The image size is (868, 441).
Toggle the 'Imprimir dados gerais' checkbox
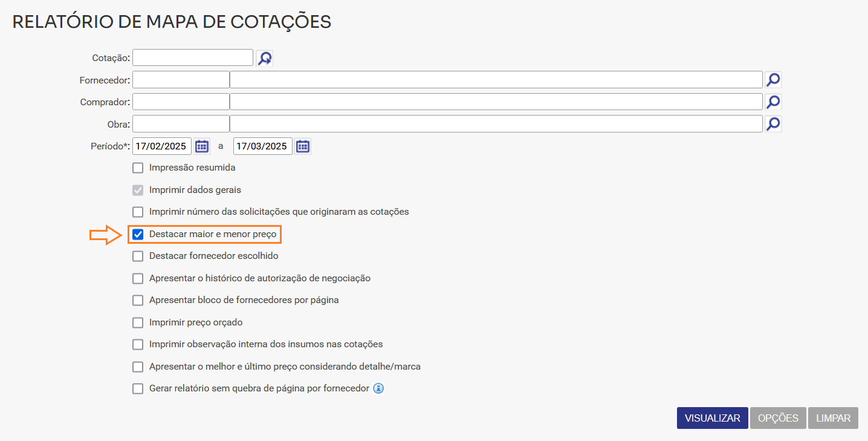[x=138, y=190]
